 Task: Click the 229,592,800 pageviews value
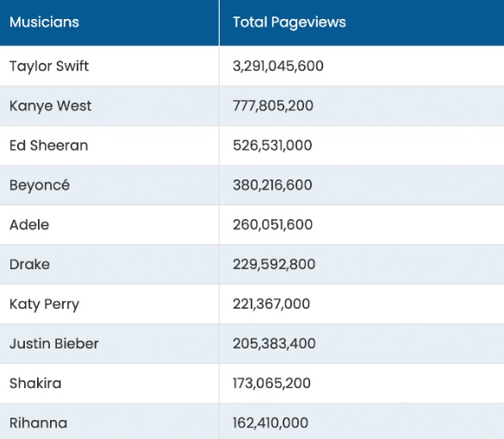(x=274, y=264)
